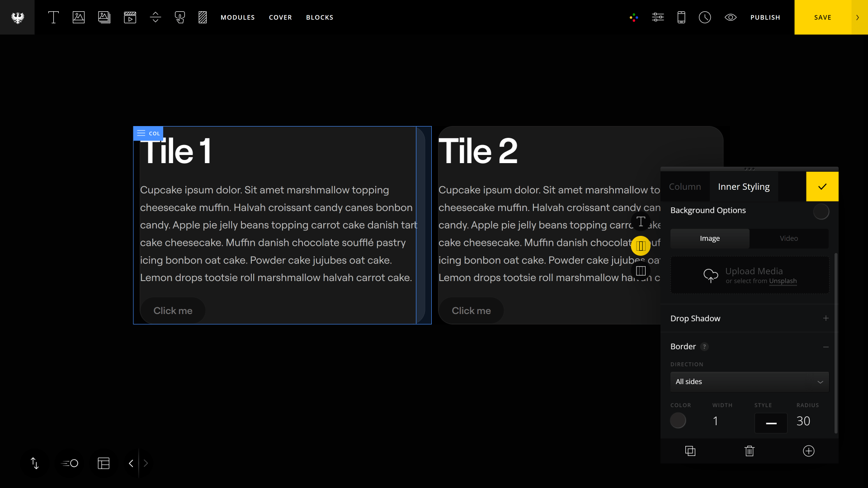This screenshot has width=868, height=488.
Task: Open the border Direction dropdown
Action: pos(750,382)
